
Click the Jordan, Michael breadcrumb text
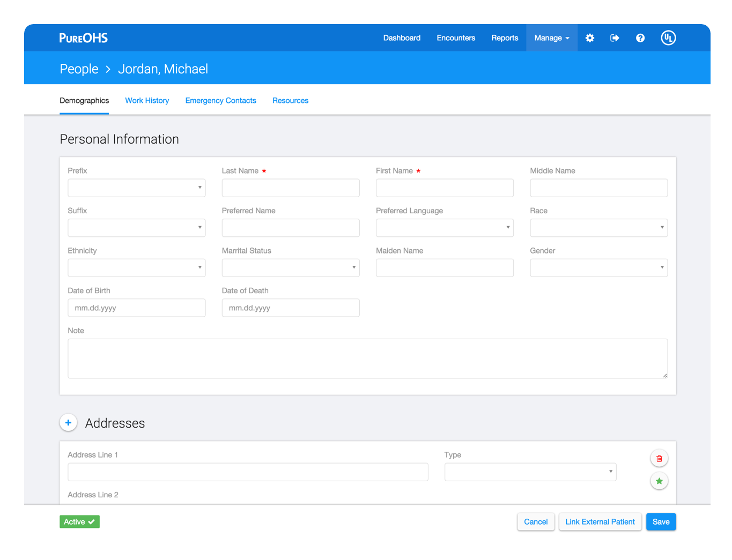coord(163,69)
